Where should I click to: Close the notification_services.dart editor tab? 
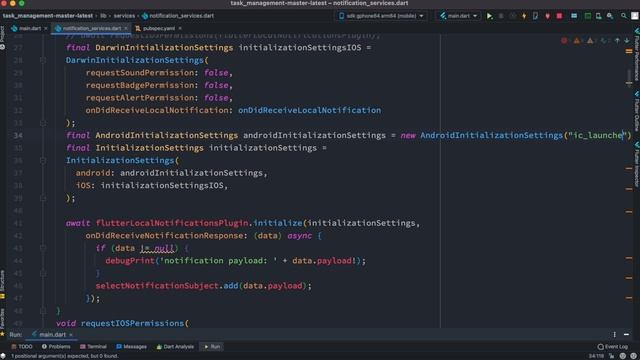pos(126,29)
